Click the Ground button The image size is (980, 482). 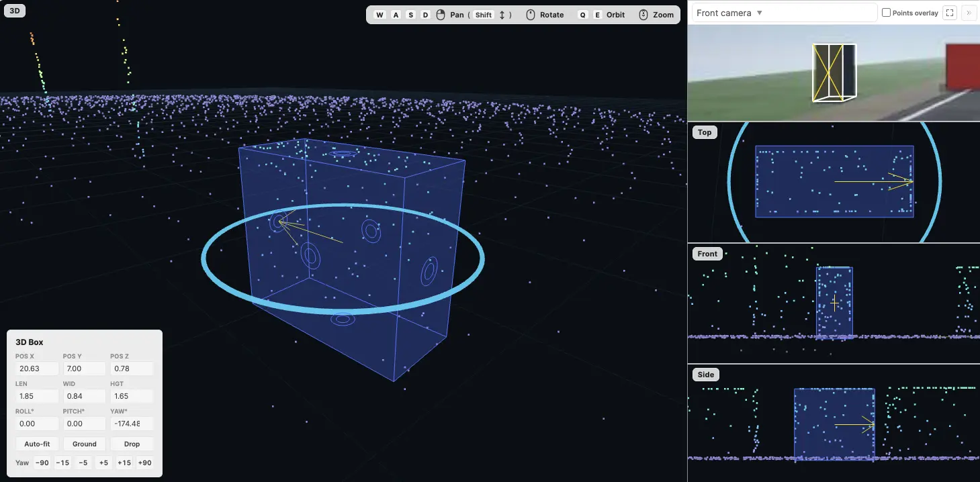[85, 444]
